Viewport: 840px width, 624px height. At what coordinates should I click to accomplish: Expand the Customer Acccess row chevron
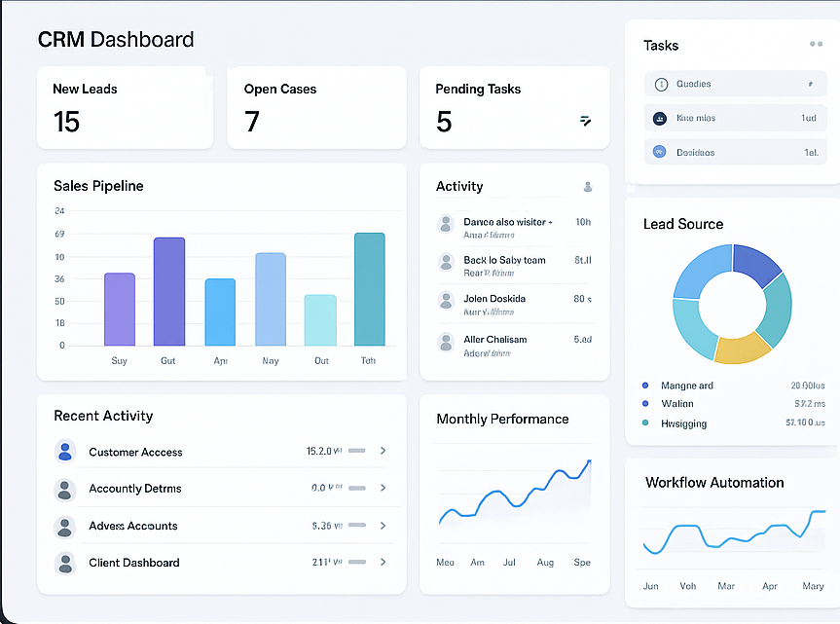[384, 451]
